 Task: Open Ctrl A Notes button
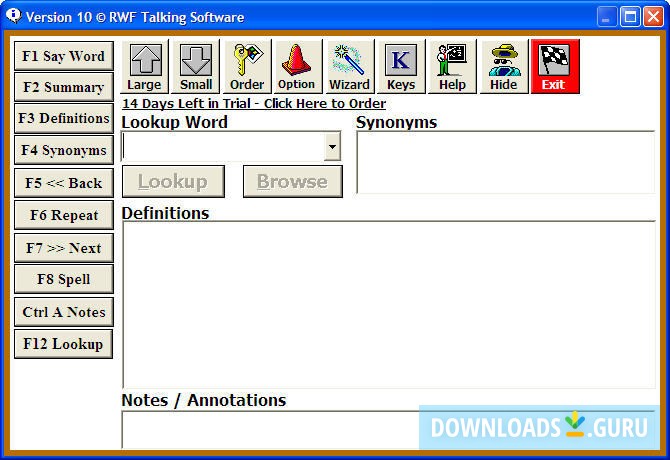(x=64, y=312)
